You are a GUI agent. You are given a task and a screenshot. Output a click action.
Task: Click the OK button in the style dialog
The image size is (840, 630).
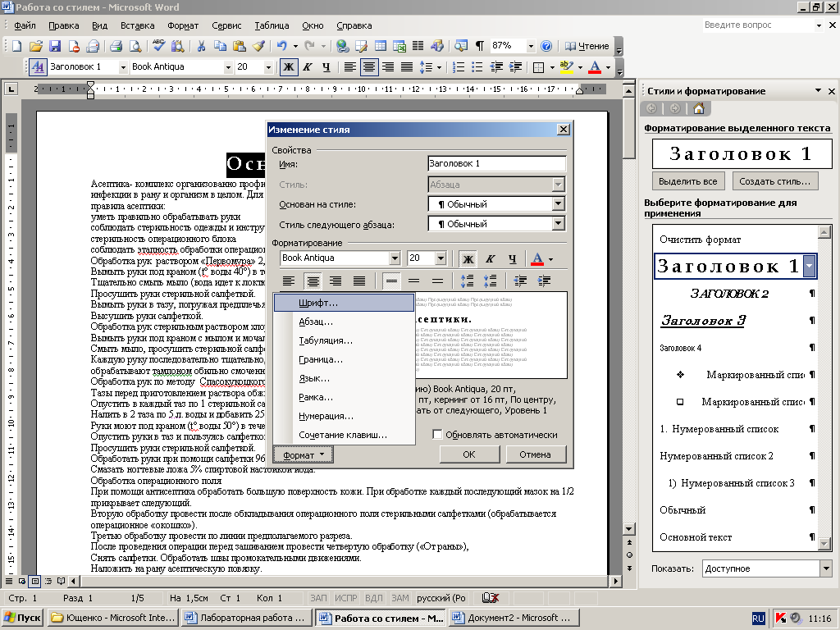(x=469, y=454)
